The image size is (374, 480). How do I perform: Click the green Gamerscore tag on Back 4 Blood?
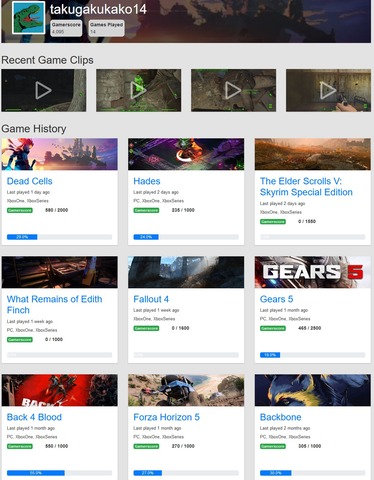pos(20,446)
